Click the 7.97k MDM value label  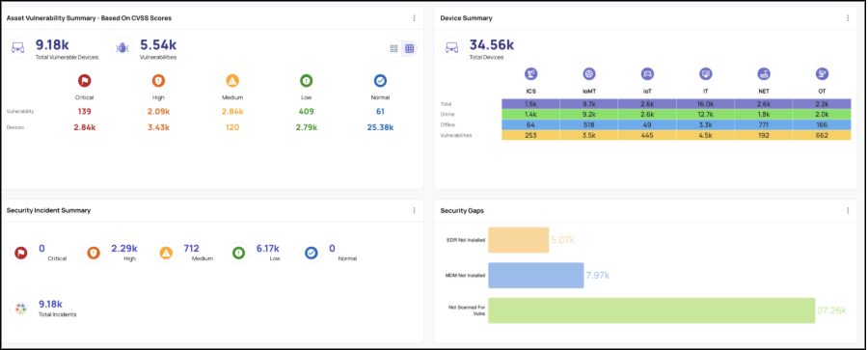pos(597,275)
